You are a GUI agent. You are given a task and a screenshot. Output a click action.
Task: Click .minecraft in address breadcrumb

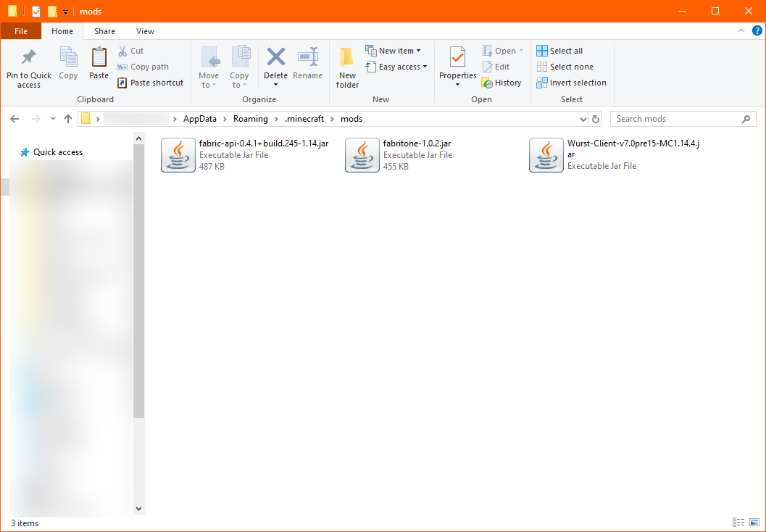[304, 119]
